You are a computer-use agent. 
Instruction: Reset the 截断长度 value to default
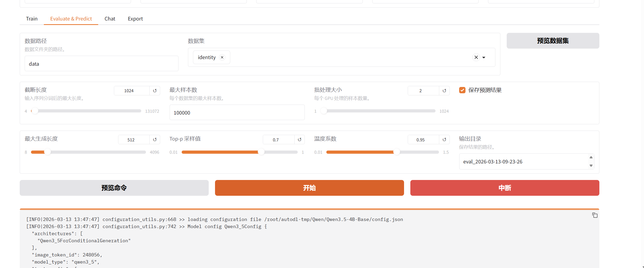155,91
